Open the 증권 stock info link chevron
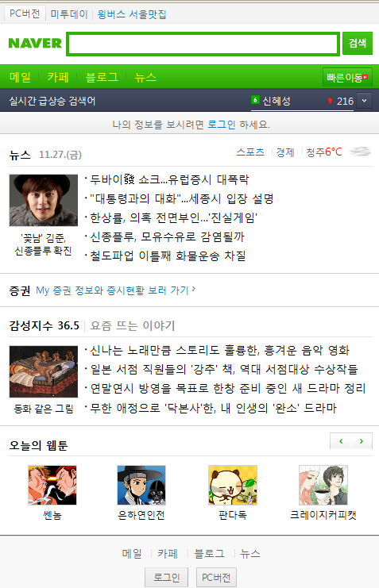The image size is (379, 588). pyautogui.click(x=194, y=289)
